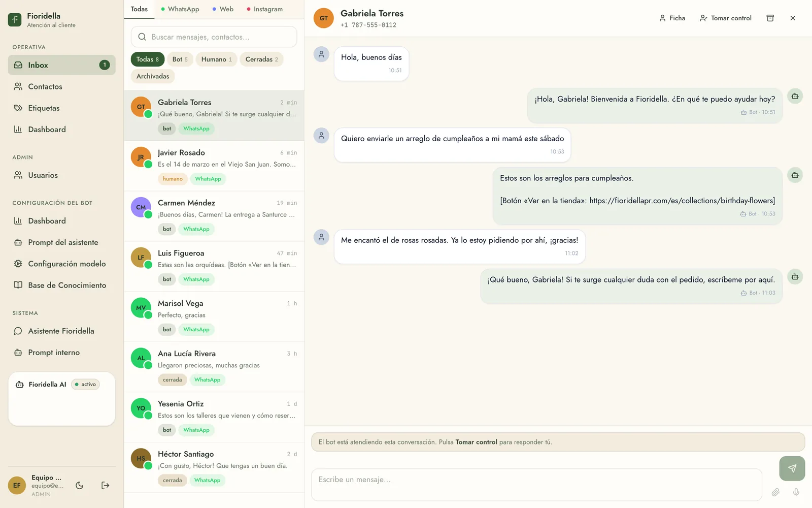Show Archivadas conversations
The image size is (812, 508).
tap(153, 76)
